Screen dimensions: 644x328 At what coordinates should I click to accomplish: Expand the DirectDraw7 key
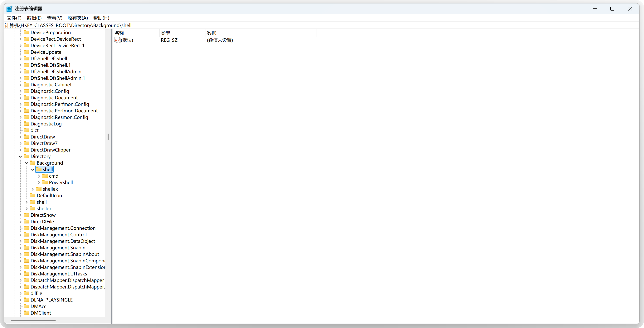[x=21, y=143]
